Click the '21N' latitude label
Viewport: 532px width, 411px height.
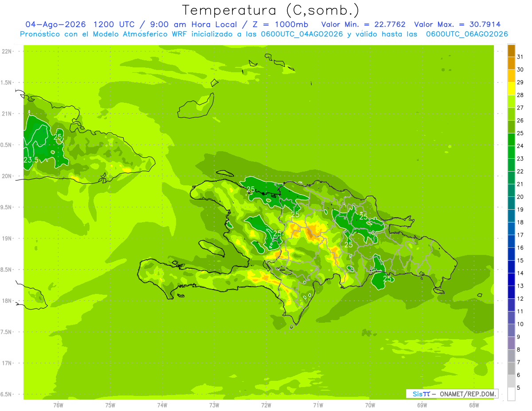pos(6,114)
